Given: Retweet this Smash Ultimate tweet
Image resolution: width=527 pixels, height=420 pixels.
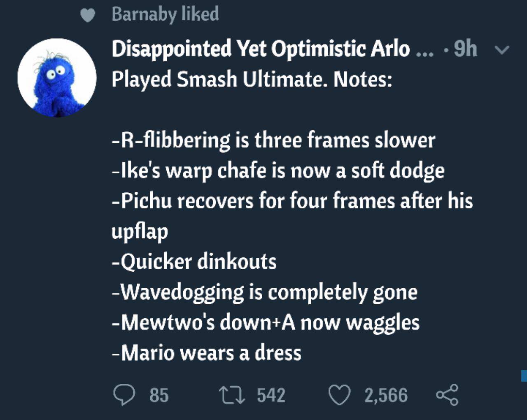Looking at the screenshot, I should tap(232, 395).
